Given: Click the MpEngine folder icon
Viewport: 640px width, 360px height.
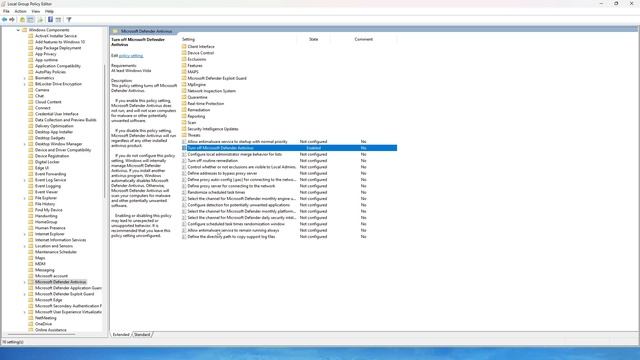Looking at the screenshot, I should (x=184, y=84).
